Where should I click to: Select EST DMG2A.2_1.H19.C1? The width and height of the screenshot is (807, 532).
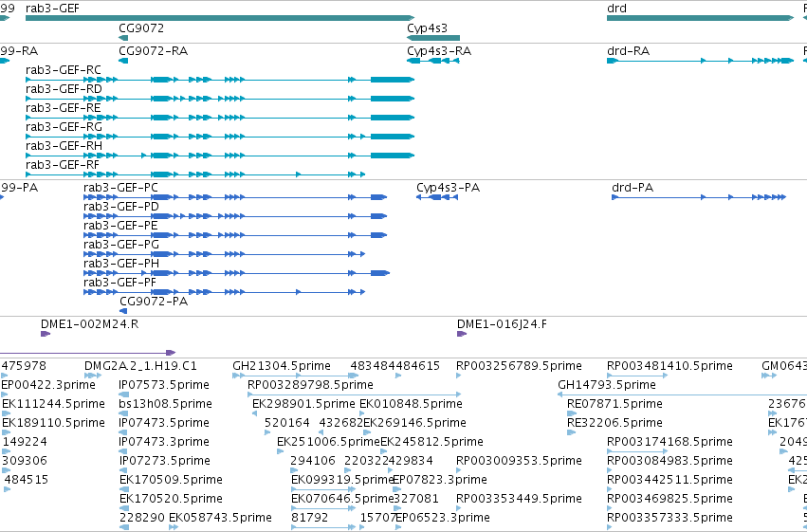coord(140,366)
